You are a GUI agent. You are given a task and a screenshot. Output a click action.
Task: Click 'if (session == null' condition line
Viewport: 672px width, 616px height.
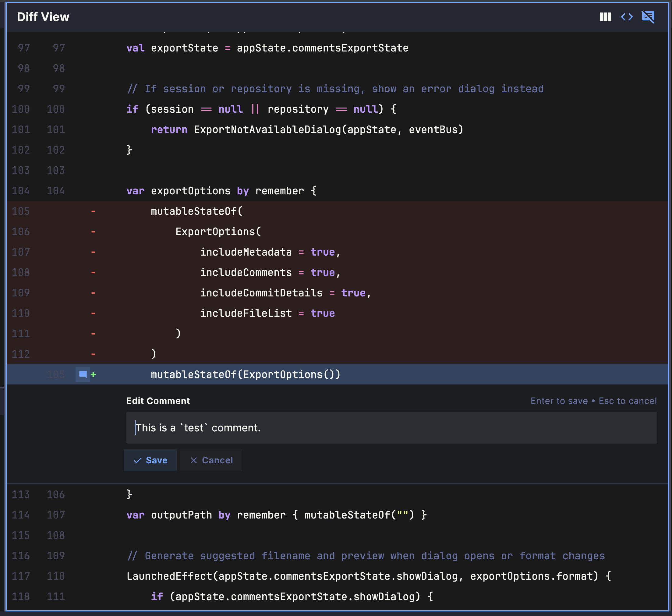pos(337,109)
